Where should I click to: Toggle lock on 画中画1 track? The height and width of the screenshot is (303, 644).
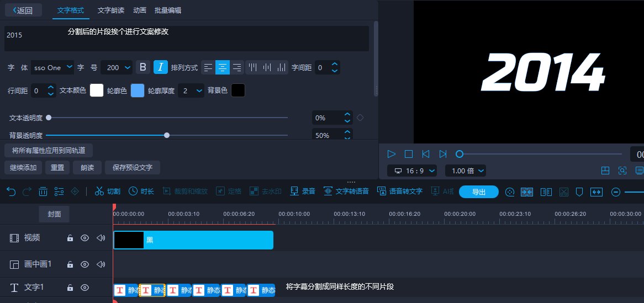click(x=70, y=264)
